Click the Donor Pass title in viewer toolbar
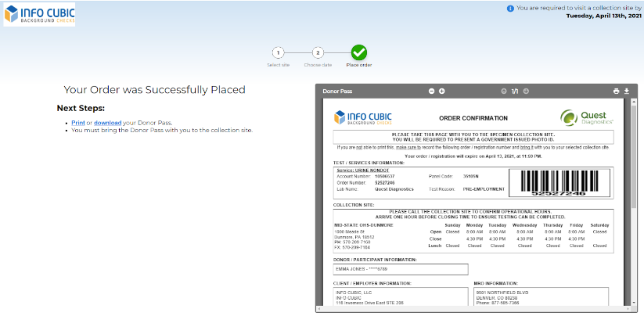Image resolution: width=644 pixels, height=316 pixels. [x=337, y=91]
